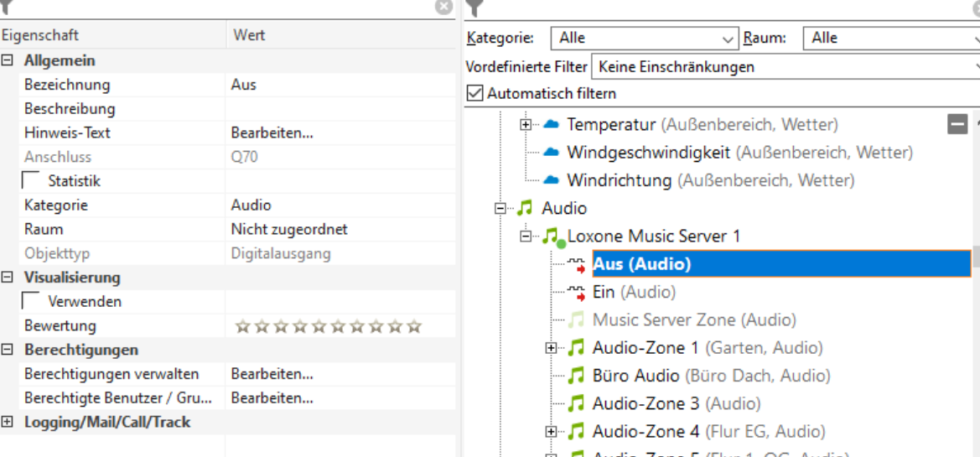Click the Audio-Zone 3 music note icon
Viewport: 980px width, 457px height.
coord(576,403)
